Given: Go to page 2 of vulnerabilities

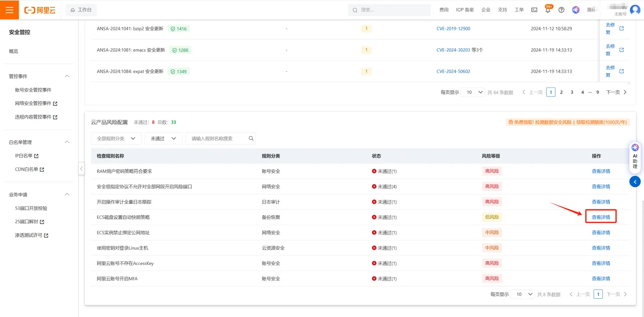Looking at the screenshot, I should [x=561, y=92].
